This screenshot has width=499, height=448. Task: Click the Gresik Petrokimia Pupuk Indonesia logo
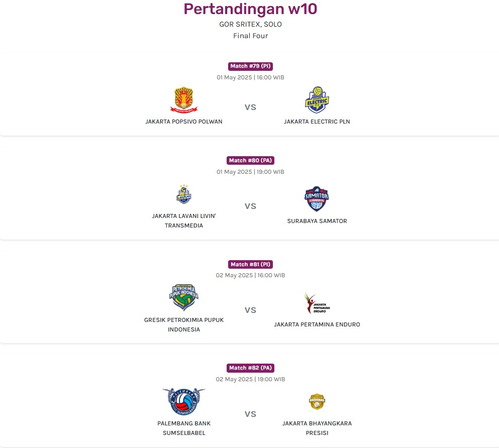coord(184,297)
